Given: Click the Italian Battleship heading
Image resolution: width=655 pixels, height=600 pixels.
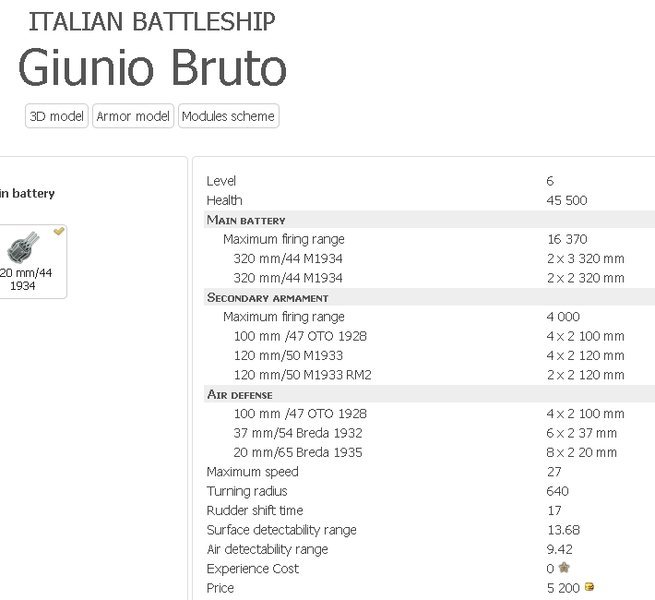Looking at the screenshot, I should 152,21.
